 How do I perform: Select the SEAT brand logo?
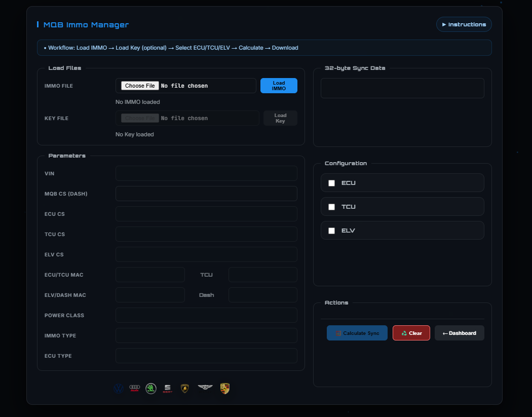coord(168,389)
